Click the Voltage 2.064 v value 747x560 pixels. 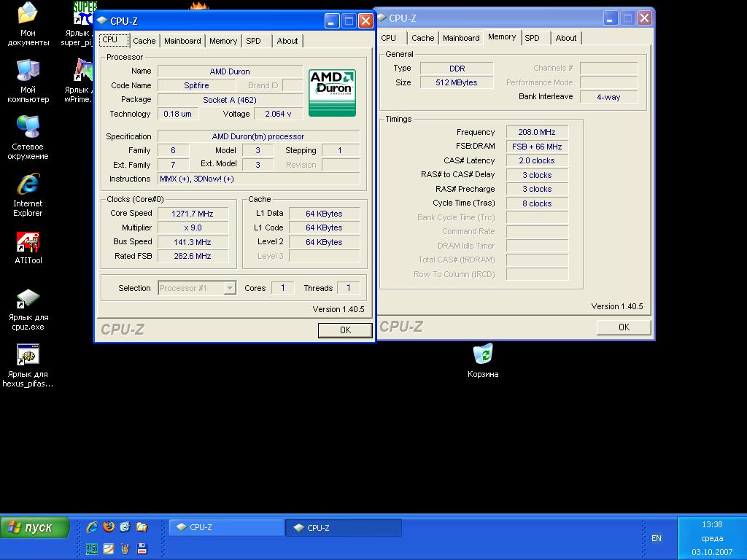[278, 114]
